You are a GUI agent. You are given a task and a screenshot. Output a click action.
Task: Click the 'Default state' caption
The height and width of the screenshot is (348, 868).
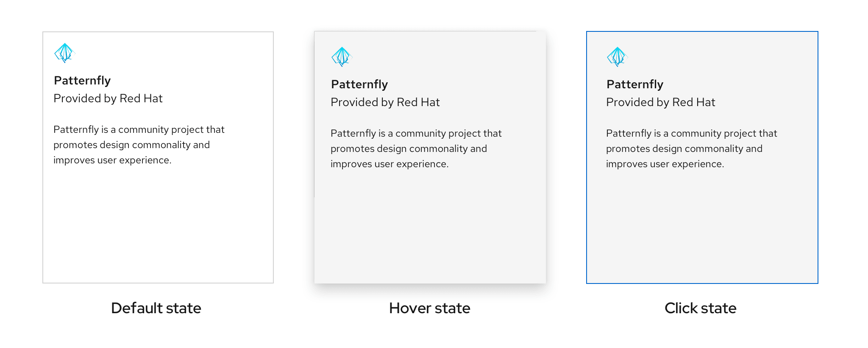156,308
